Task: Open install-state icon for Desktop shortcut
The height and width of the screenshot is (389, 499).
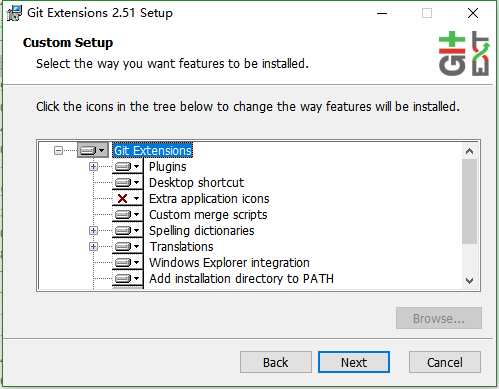Action: coord(127,182)
